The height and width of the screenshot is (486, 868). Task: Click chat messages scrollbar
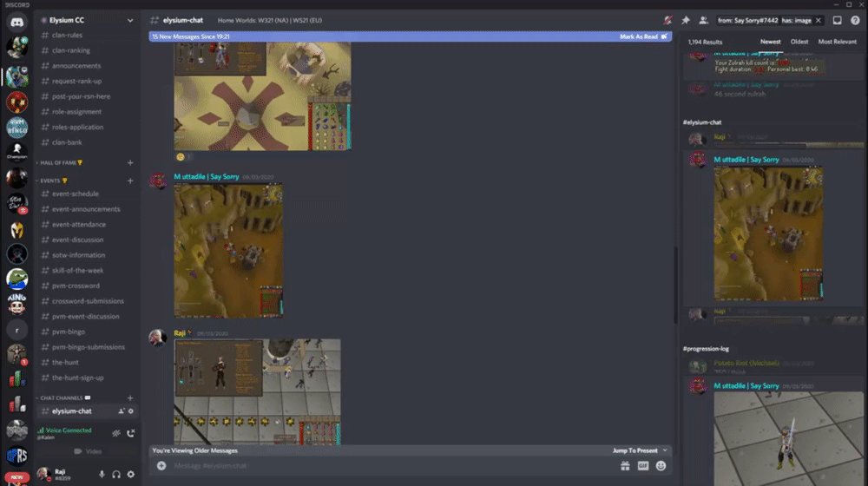point(675,285)
